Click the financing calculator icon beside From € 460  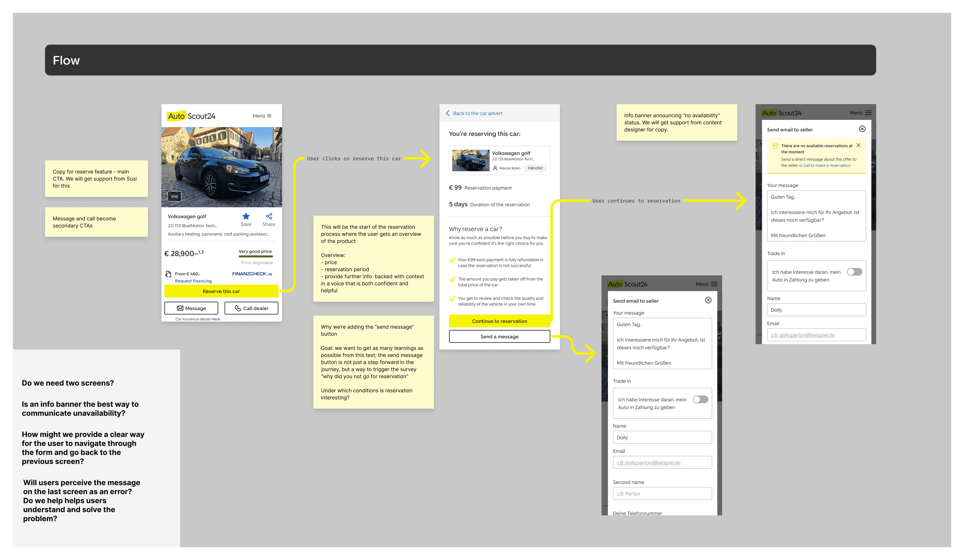tap(168, 274)
